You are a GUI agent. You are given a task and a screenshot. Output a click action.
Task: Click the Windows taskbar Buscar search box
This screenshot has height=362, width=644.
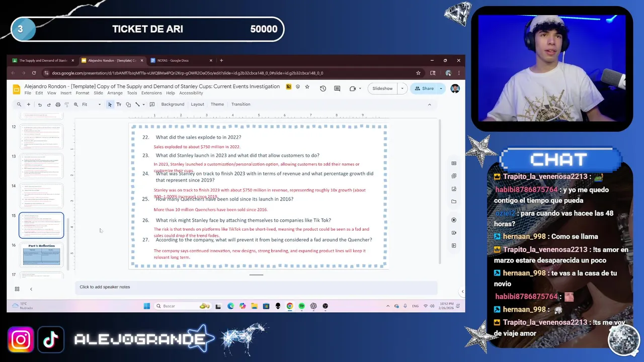click(183, 306)
